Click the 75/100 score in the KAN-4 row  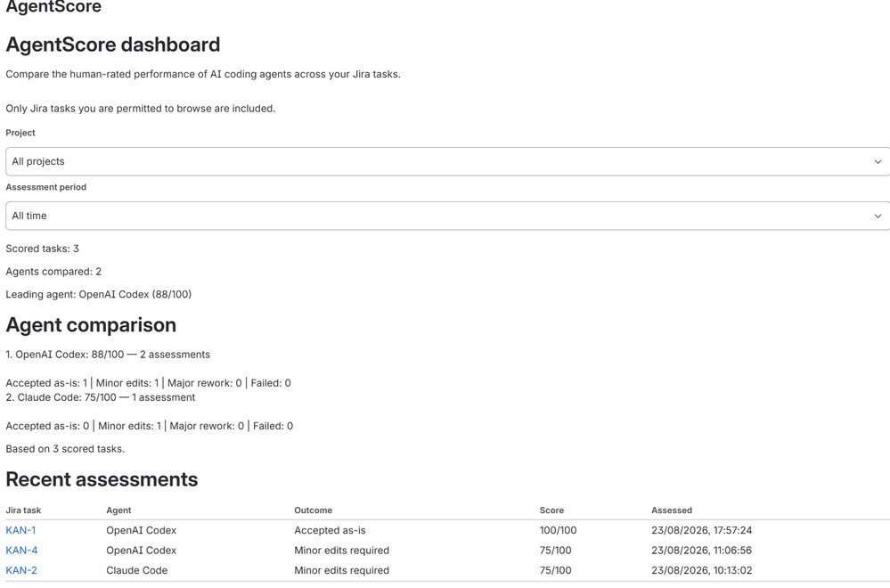tap(555, 551)
